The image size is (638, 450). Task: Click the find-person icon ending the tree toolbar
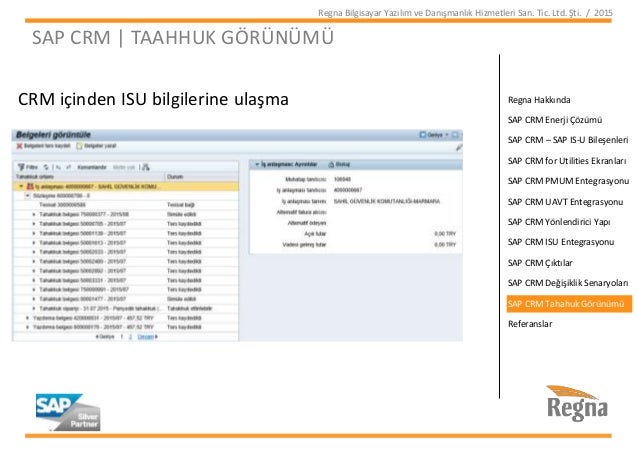[x=146, y=167]
